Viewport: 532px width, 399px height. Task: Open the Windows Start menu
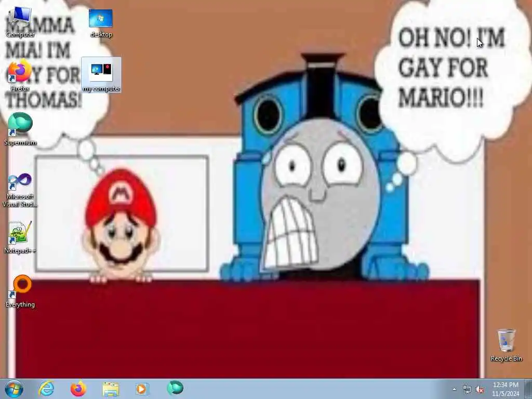point(14,389)
